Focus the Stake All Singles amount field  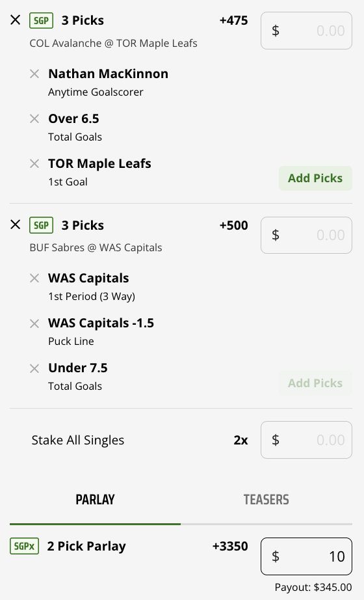click(x=306, y=440)
